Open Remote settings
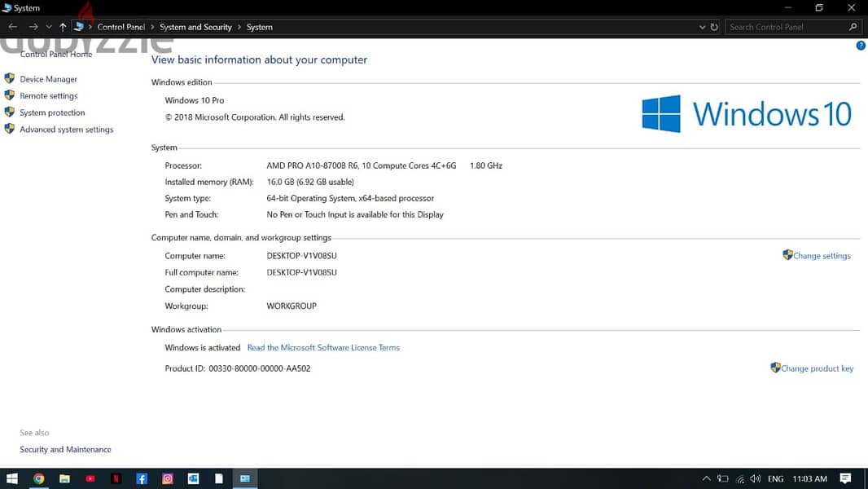Viewport: 868px width, 489px height. click(x=49, y=96)
